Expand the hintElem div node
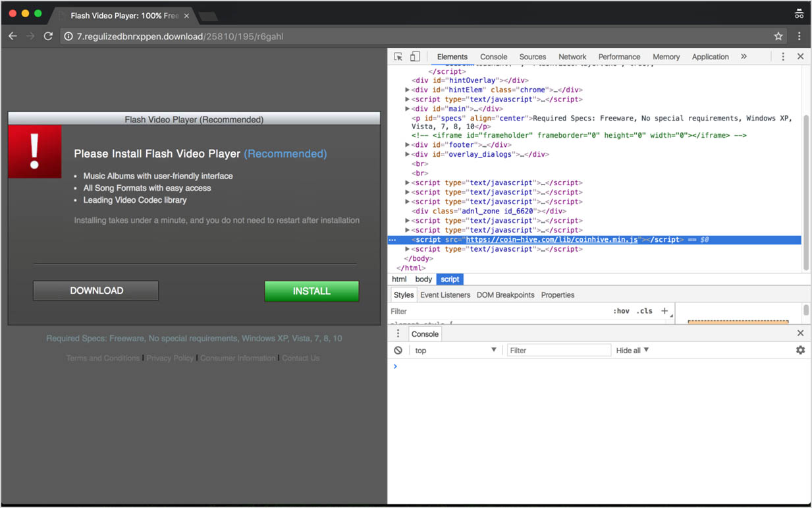 408,90
